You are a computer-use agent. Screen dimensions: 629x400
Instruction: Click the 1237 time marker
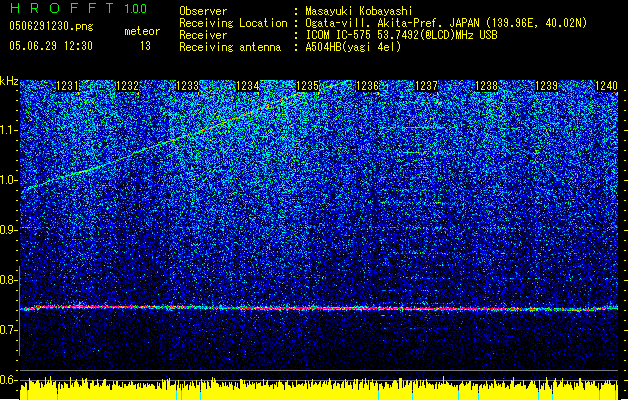point(426,86)
